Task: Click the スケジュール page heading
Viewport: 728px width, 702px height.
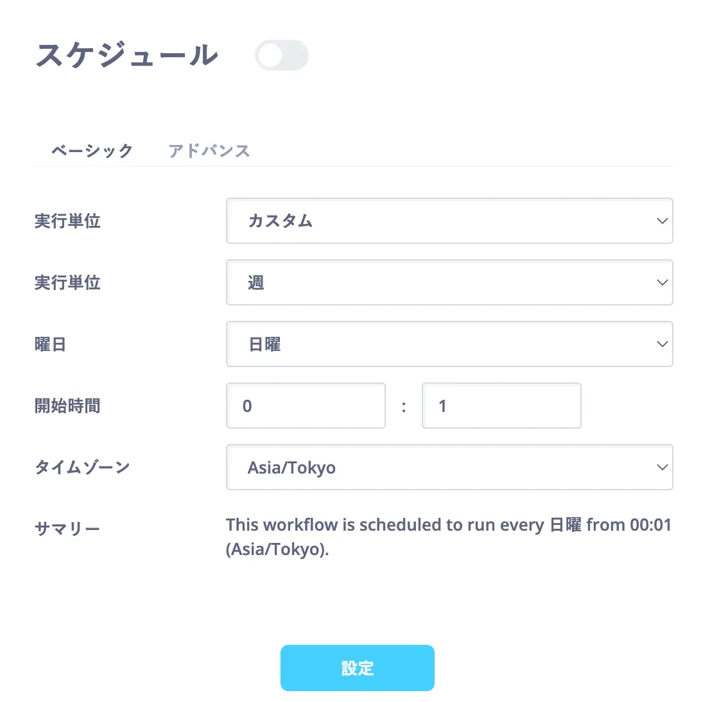Action: pyautogui.click(x=127, y=55)
